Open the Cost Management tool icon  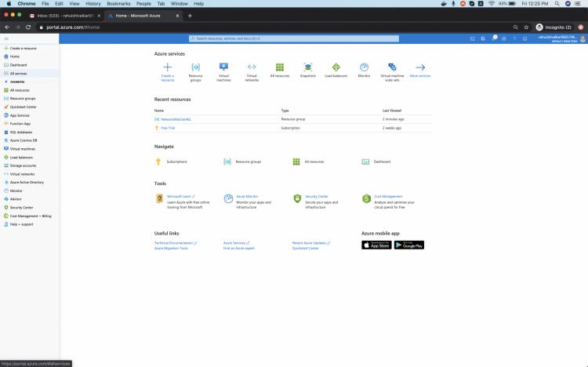367,199
